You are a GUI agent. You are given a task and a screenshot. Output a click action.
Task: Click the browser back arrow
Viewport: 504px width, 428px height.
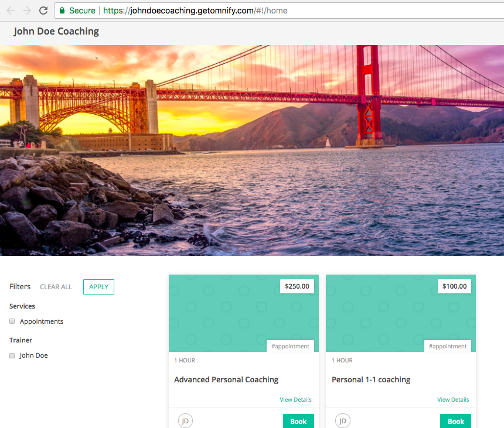pyautogui.click(x=11, y=11)
